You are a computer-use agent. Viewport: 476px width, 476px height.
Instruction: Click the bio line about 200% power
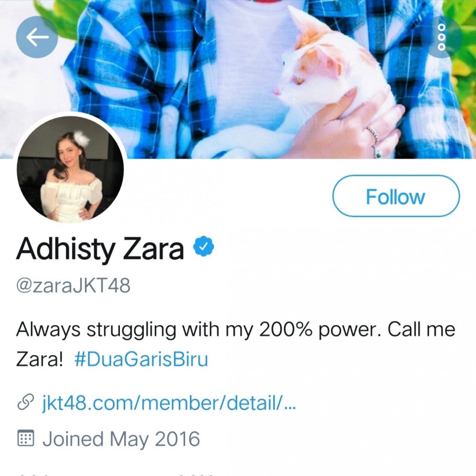236,329
